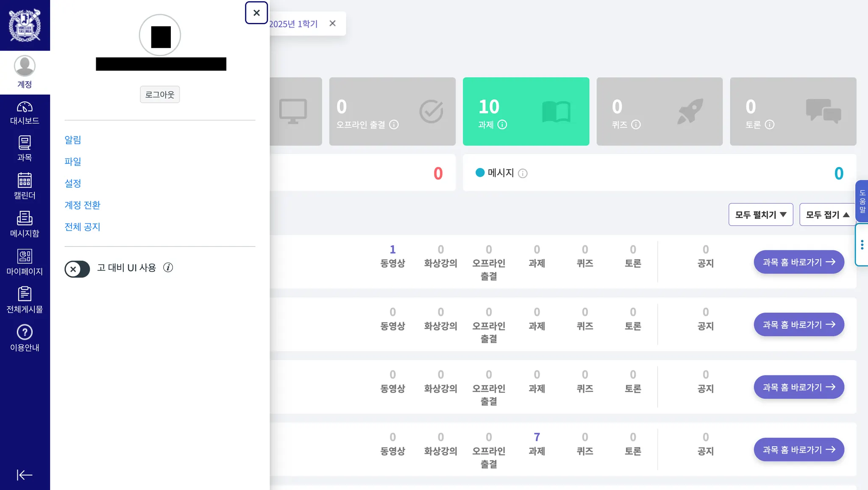Screen dimensions: 868x490
Task: Toggle the high contrast UI (고 대비 UI 사용) switch
Action: [x=77, y=269]
